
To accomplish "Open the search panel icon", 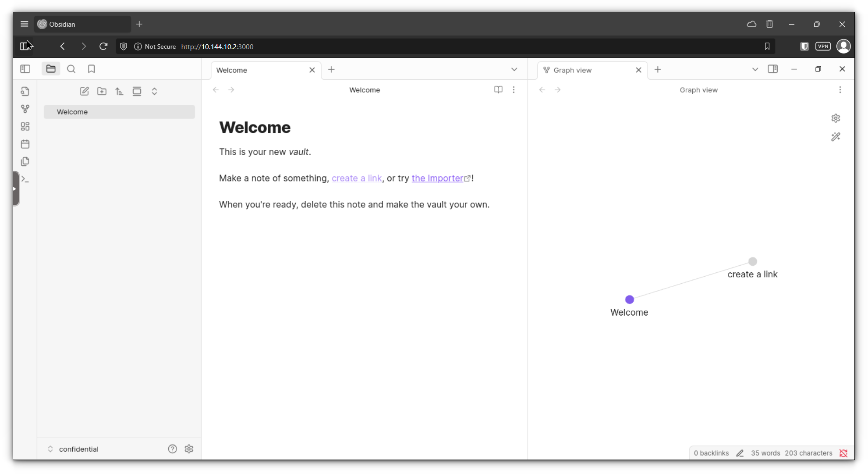I will pos(71,69).
